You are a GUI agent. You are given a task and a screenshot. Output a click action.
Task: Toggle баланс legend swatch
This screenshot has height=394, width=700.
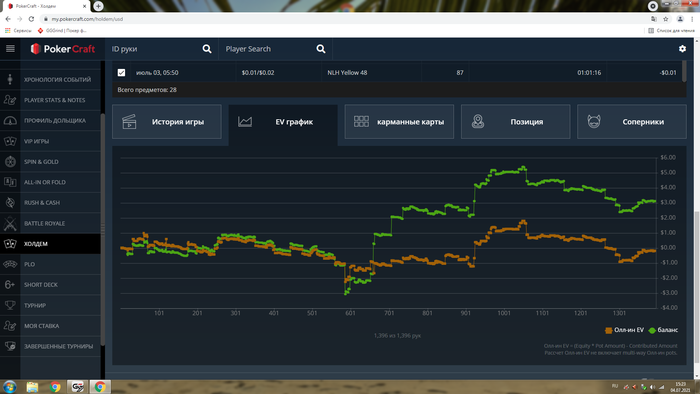(x=652, y=330)
